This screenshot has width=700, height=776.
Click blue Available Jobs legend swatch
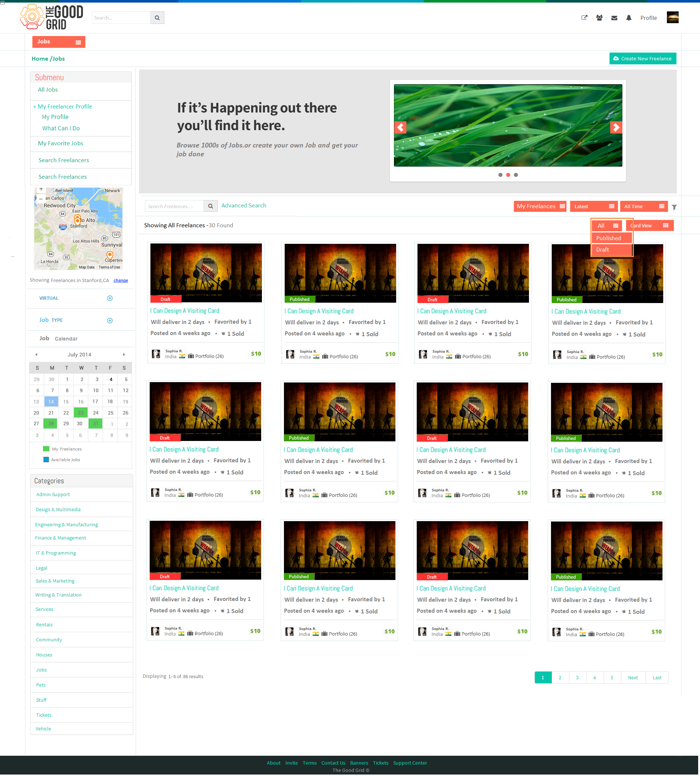46,459
